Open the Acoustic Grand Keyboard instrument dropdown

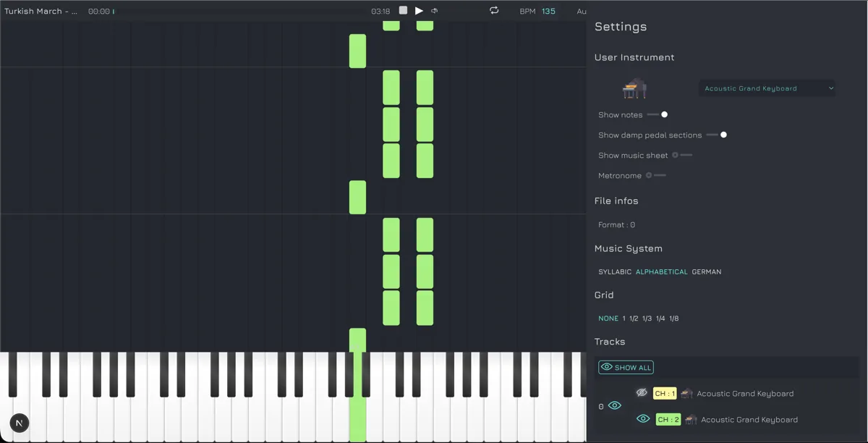pos(767,88)
